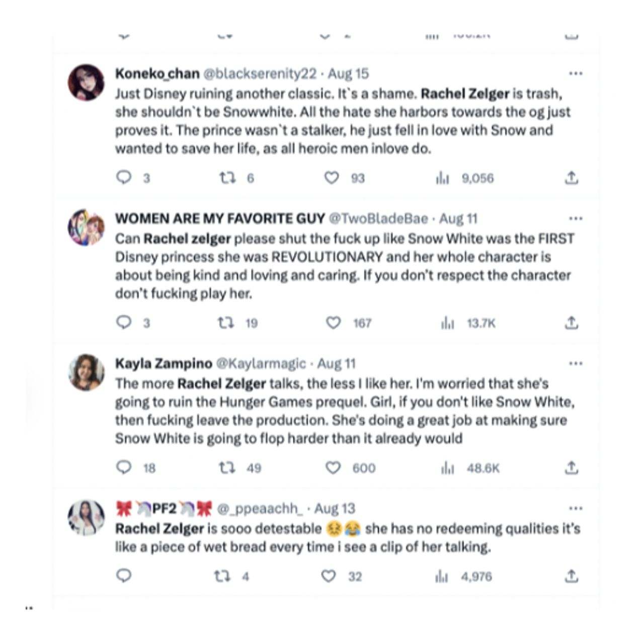Retweet the @_ppeaachh_ tweet

tap(222, 576)
